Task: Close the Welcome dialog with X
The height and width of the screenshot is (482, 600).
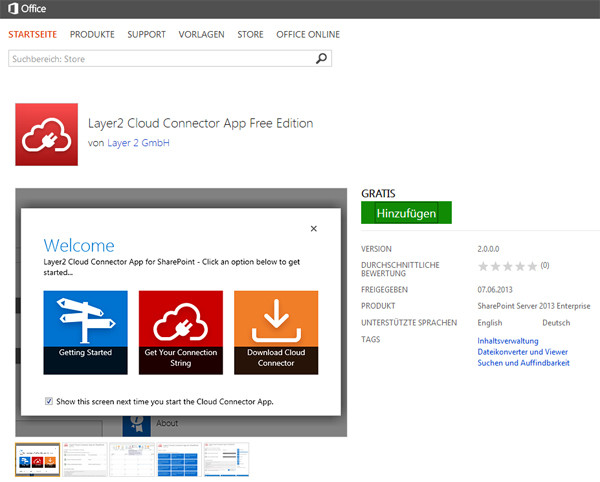Action: pos(314,228)
